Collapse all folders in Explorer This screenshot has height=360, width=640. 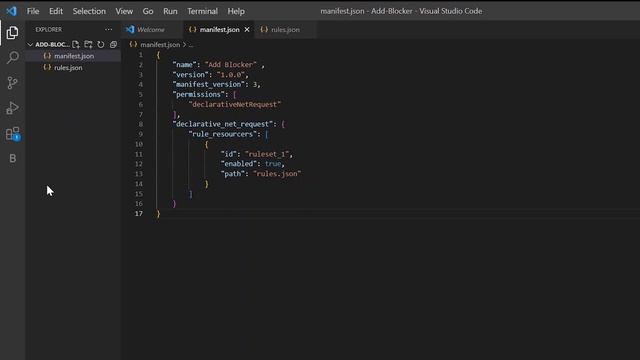click(x=113, y=44)
